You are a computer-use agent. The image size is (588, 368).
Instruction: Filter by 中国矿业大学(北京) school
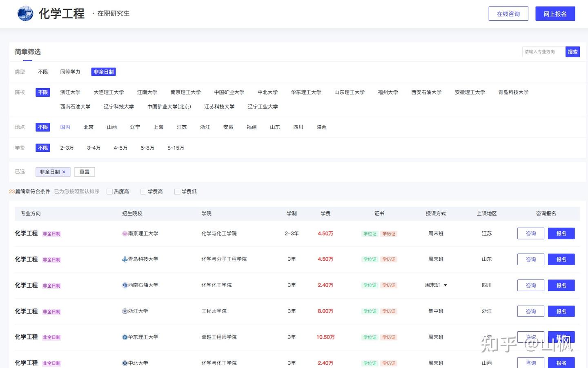click(169, 107)
